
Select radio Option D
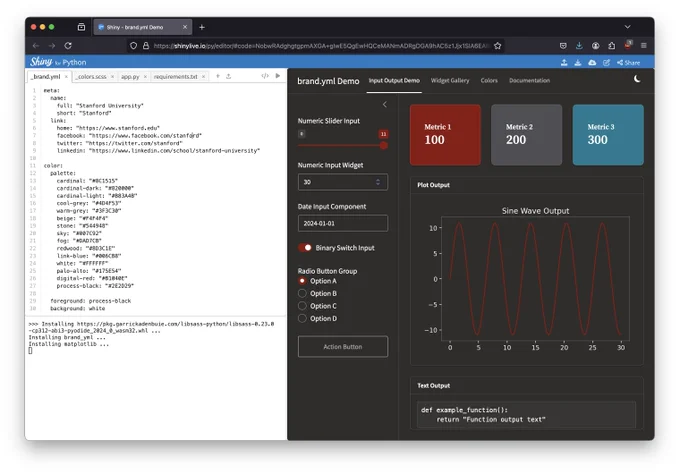tap(302, 319)
